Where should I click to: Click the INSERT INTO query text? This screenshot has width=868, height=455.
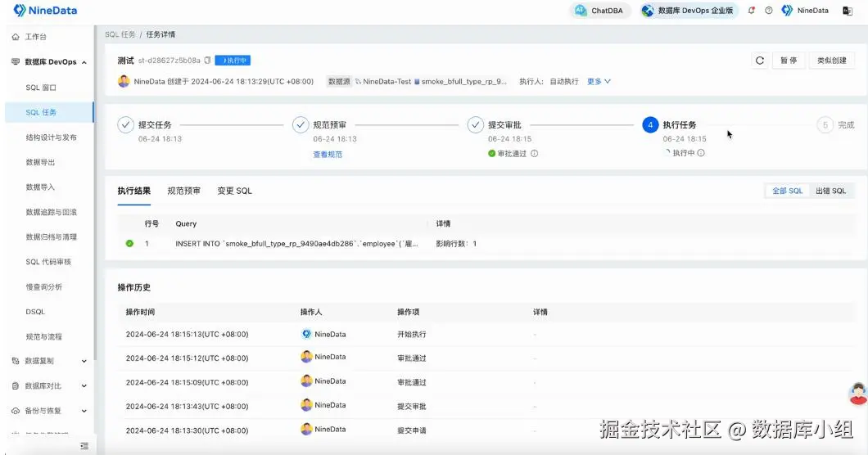click(x=296, y=244)
